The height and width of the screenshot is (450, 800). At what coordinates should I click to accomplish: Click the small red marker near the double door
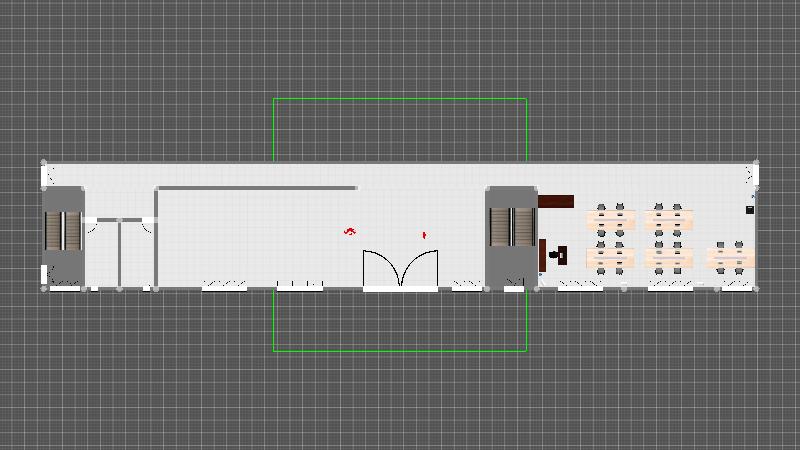424,235
